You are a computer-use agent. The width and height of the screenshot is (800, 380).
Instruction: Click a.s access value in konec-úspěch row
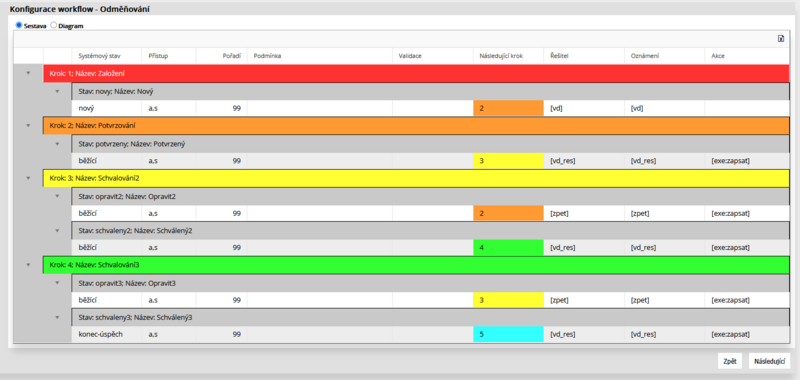(x=153, y=335)
